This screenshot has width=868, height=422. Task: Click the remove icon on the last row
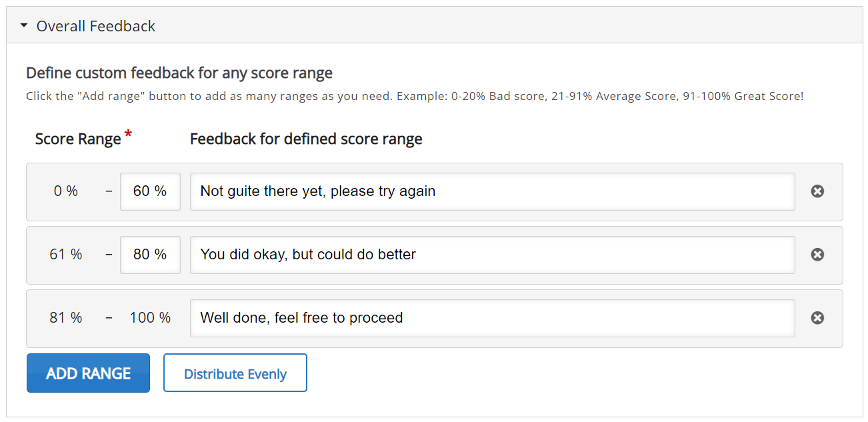click(817, 318)
